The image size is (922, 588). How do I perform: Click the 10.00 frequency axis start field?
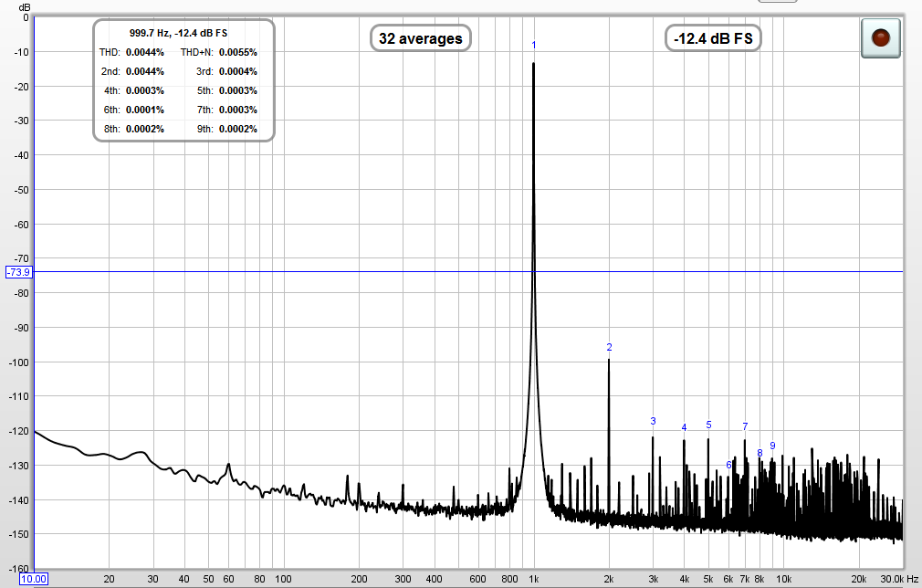[x=34, y=579]
